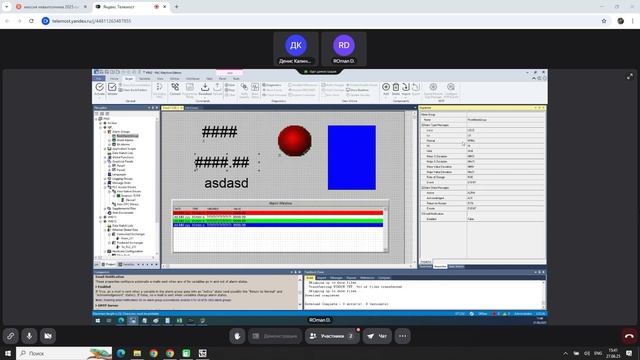Open the Участники participants list
Screen dimensions: 640x360
point(332,336)
